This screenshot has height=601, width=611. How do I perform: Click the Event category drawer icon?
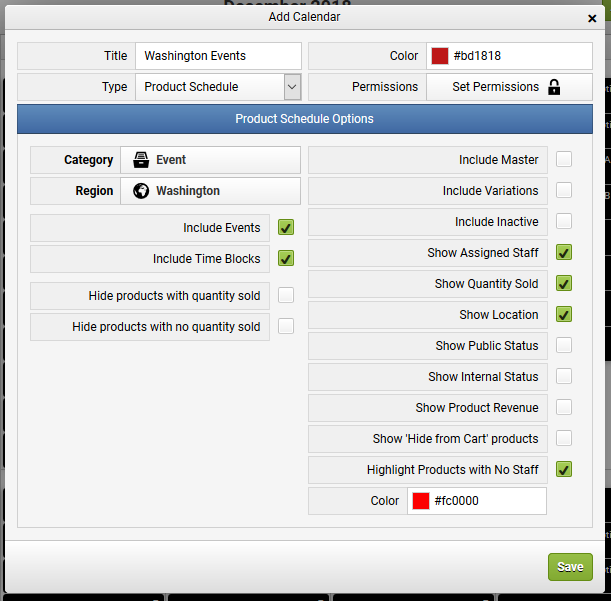tap(141, 160)
